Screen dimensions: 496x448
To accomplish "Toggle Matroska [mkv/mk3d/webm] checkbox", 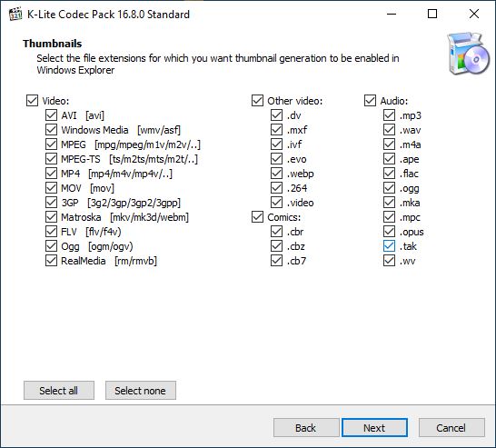I will pyautogui.click(x=51, y=217).
